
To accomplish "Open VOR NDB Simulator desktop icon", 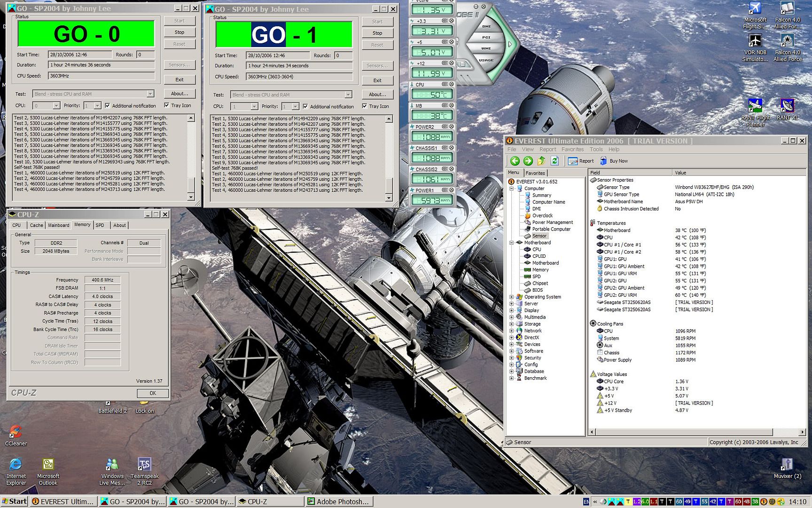I will tap(755, 48).
